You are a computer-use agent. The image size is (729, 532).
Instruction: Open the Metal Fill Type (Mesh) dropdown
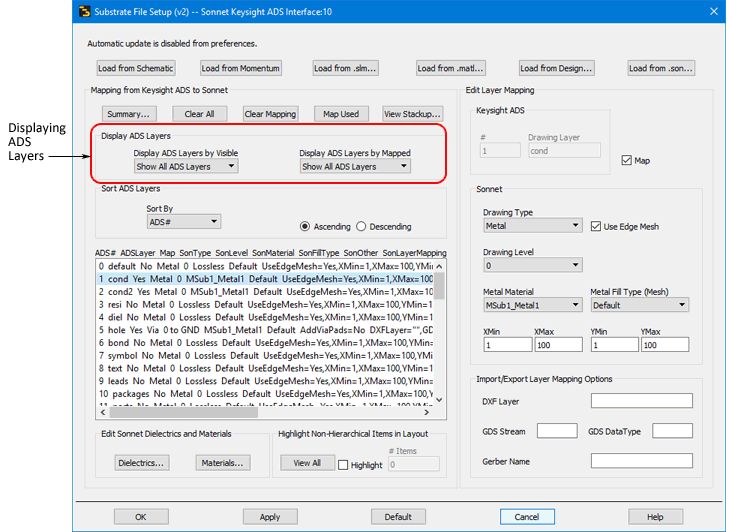pyautogui.click(x=640, y=306)
